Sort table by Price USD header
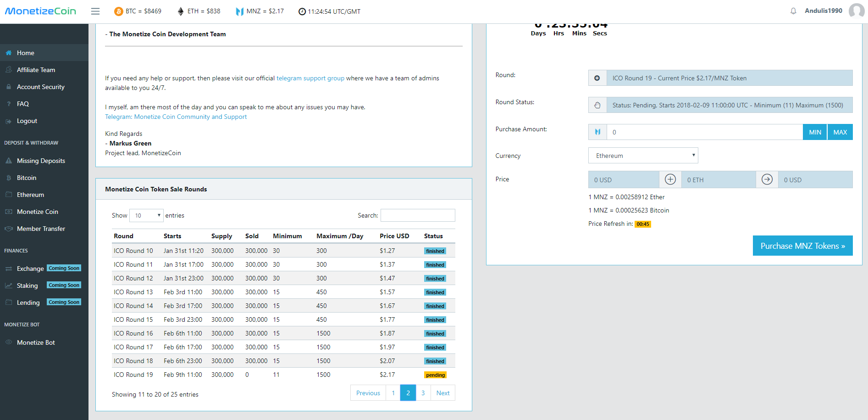Viewport: 868px width, 420px height. click(394, 236)
